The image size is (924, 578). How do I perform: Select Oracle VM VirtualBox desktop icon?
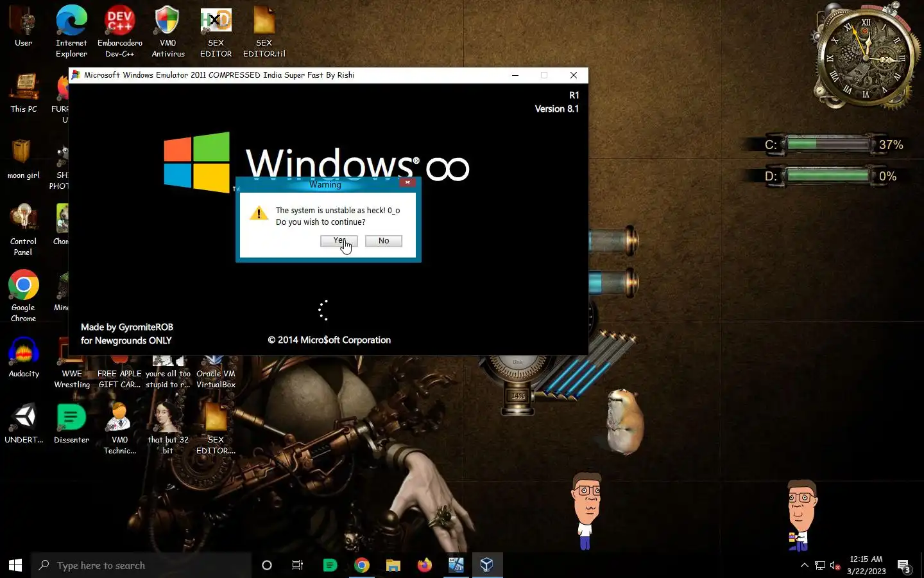coord(216,372)
